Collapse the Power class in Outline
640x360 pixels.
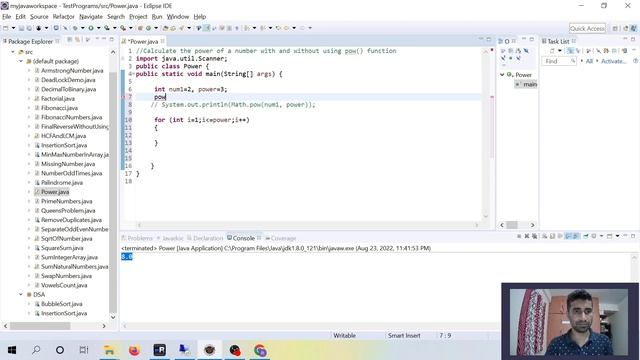(x=502, y=75)
